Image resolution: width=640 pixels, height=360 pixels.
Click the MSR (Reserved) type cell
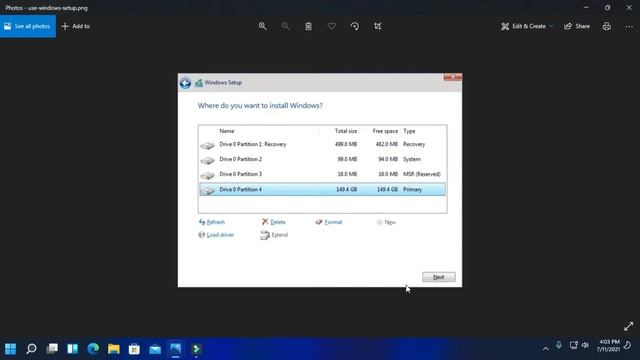pos(422,174)
